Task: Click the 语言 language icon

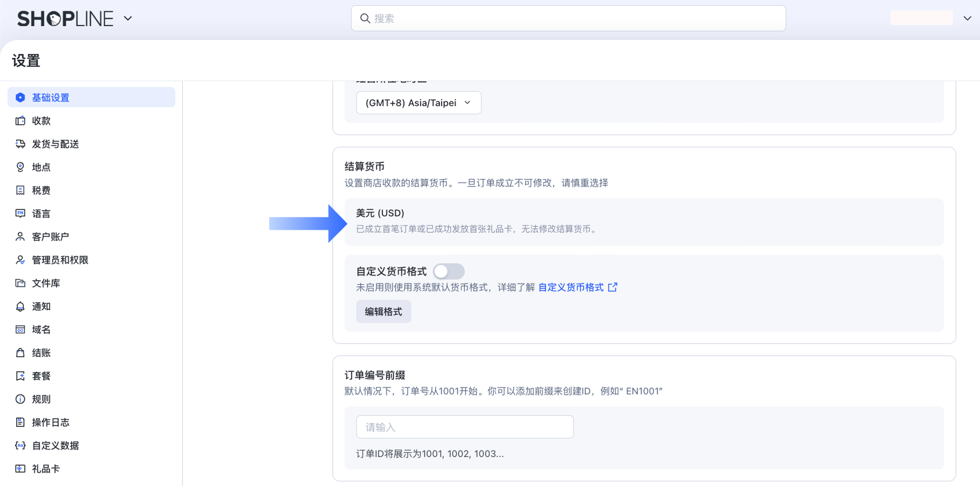Action: click(x=20, y=213)
